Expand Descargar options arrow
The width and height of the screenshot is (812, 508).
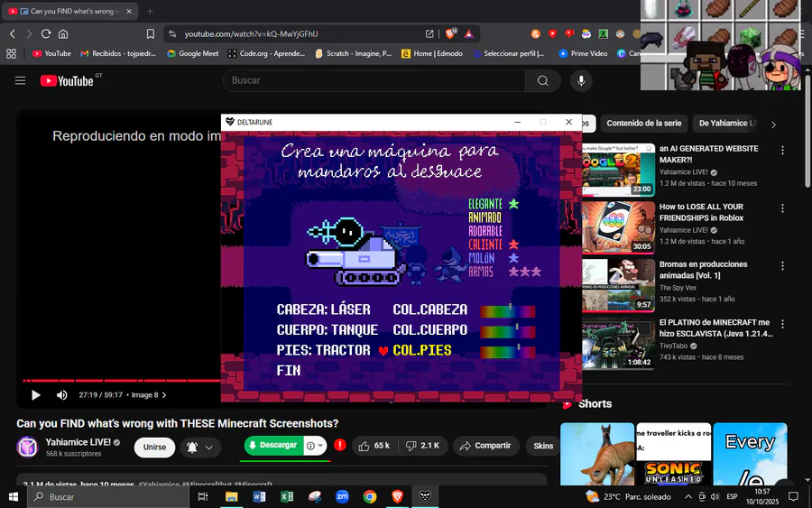pyautogui.click(x=320, y=446)
